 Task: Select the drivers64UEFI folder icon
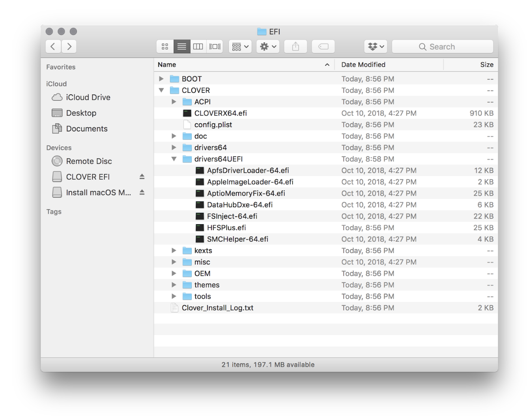187,159
